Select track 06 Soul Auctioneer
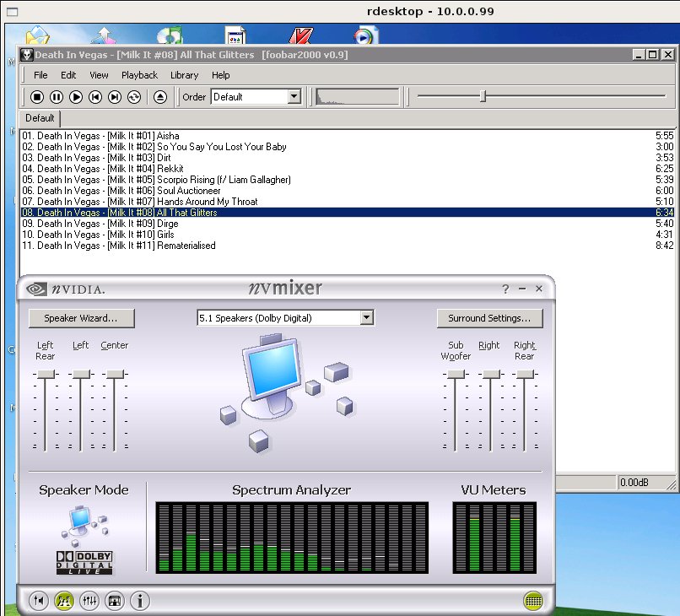The width and height of the screenshot is (680, 616). tap(348, 191)
